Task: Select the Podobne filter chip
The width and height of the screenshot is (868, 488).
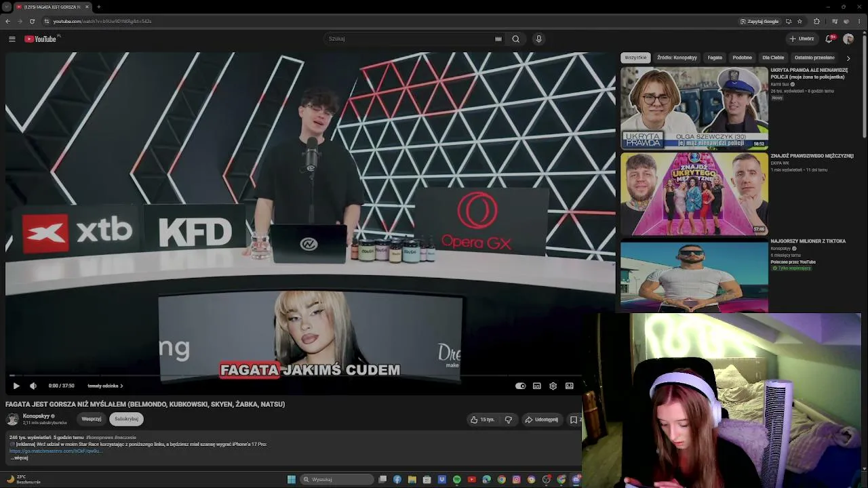Action: pyautogui.click(x=742, y=58)
